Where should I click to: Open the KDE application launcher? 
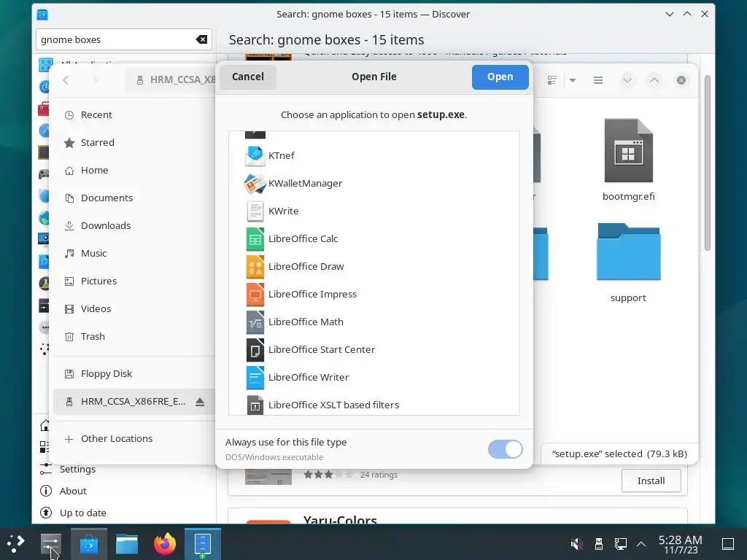point(16,544)
